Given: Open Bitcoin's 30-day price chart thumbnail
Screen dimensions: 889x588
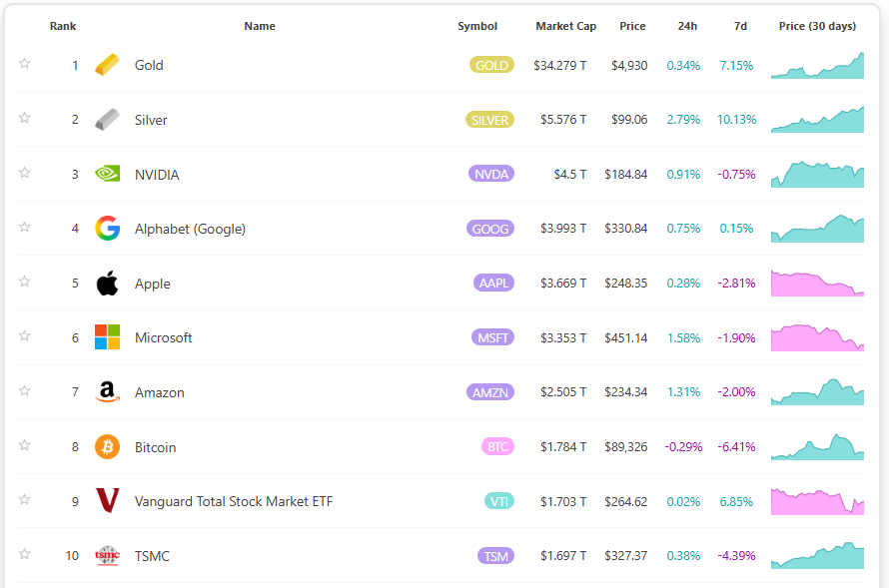Looking at the screenshot, I should click(x=817, y=447).
